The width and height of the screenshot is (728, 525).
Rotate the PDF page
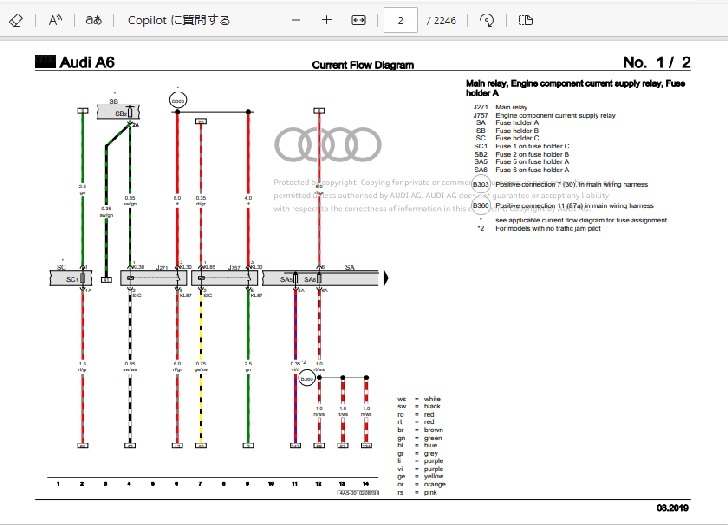tap(487, 20)
